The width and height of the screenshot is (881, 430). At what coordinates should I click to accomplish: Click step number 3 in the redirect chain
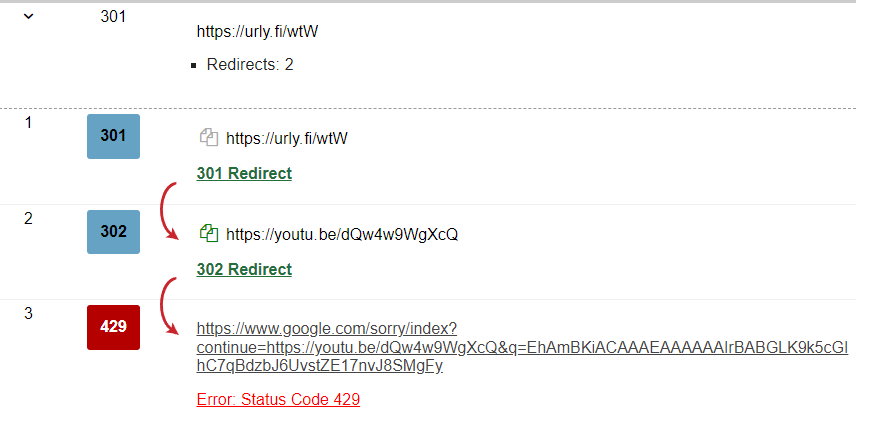tap(29, 314)
